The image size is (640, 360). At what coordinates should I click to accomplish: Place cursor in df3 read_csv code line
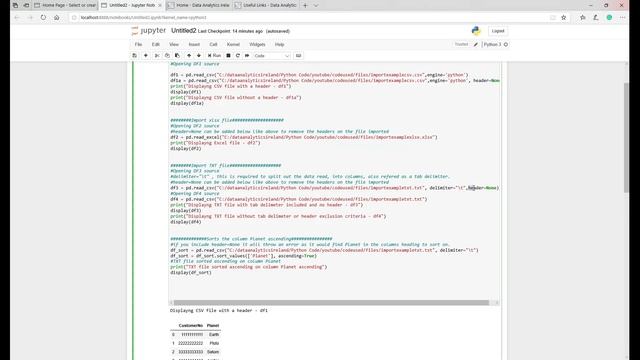pyautogui.click(x=334, y=188)
